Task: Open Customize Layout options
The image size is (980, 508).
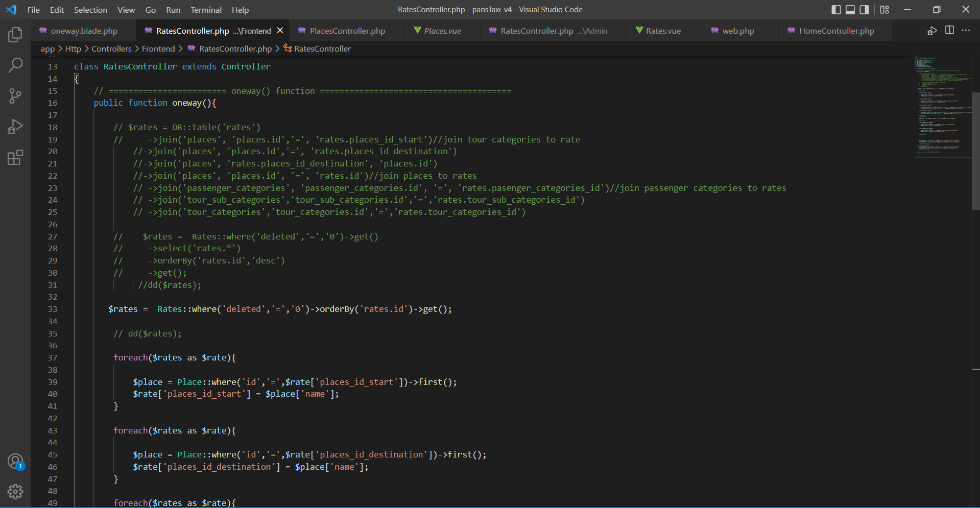Action: (885, 10)
